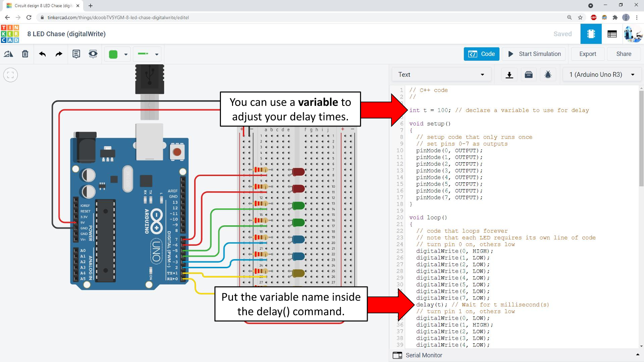Screen dimensions: 644x362
Task: Open the Arduino Uno R3 board selector
Action: point(602,75)
